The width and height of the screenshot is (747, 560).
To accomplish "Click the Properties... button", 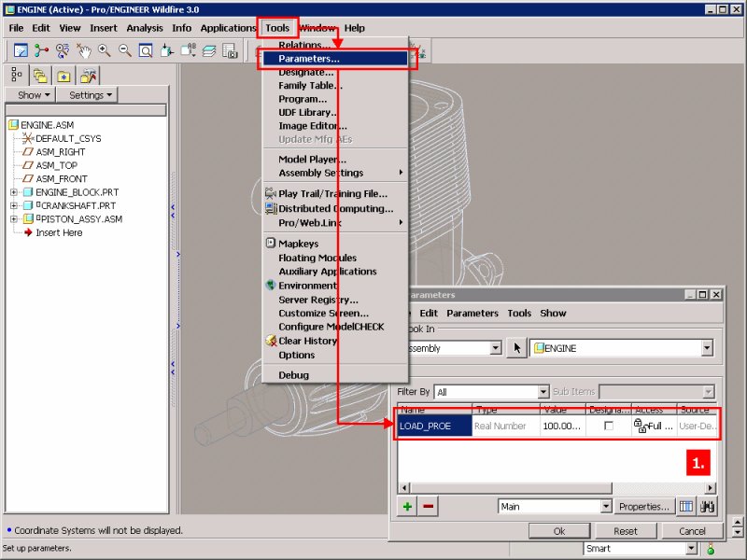I will tap(644, 506).
